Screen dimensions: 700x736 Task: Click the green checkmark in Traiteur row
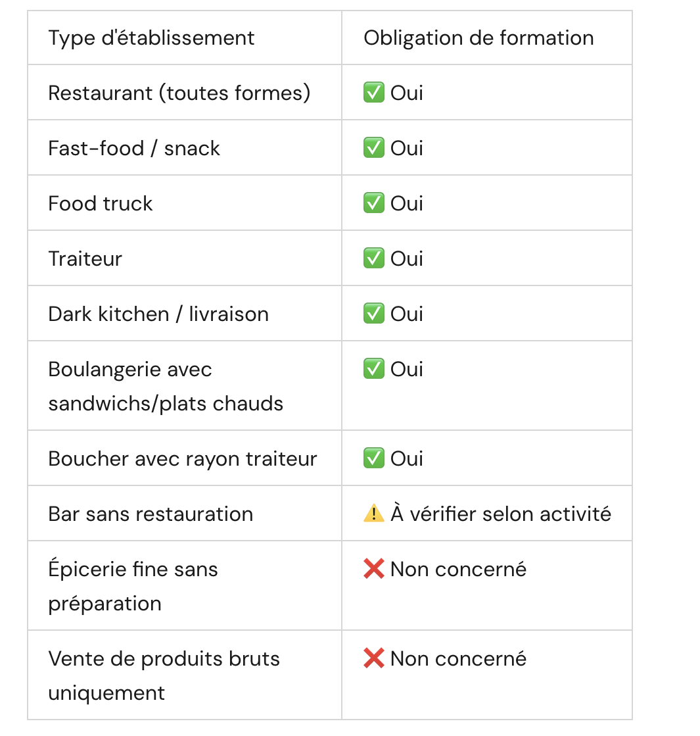click(x=373, y=258)
